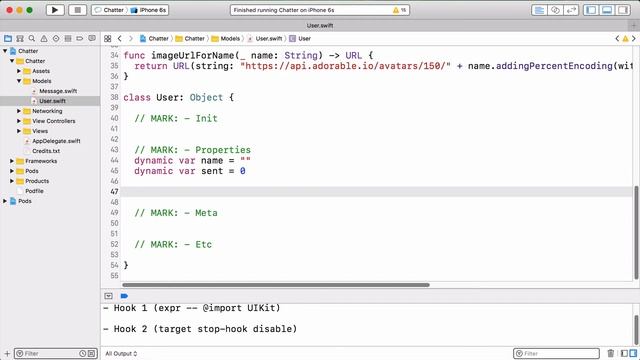Expand the Pods project at bottom

tap(5, 201)
